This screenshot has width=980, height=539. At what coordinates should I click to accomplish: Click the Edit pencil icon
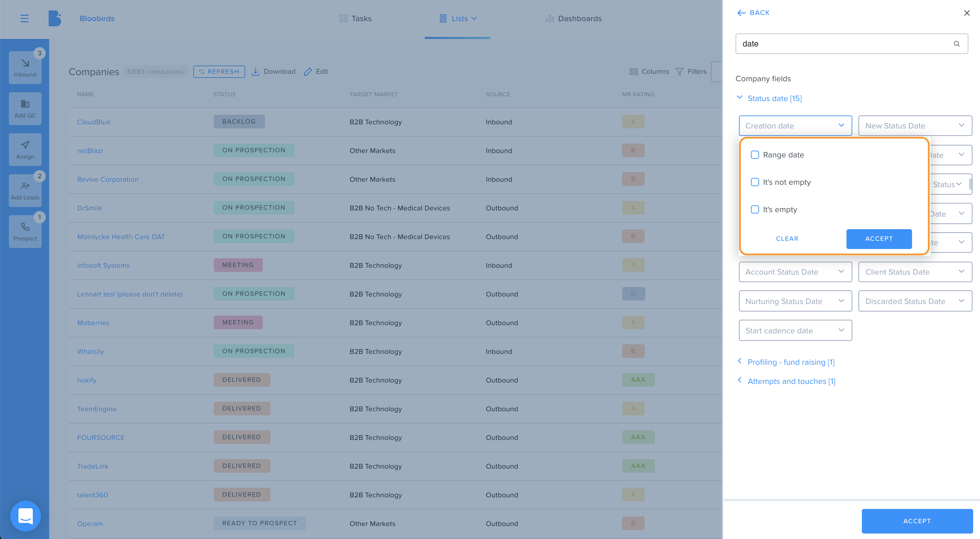308,72
